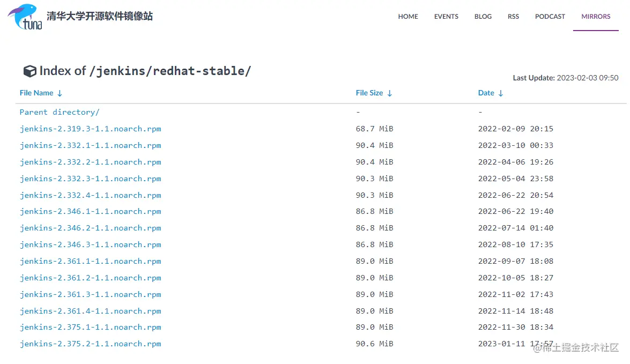Click the package box icon beside Index of

[x=29, y=71]
